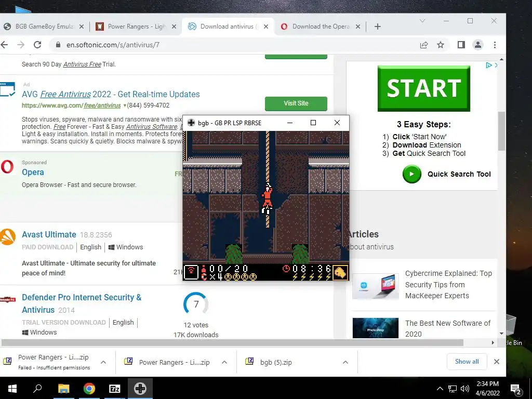Open the Windows Start menu
The image size is (532, 399).
point(12,389)
